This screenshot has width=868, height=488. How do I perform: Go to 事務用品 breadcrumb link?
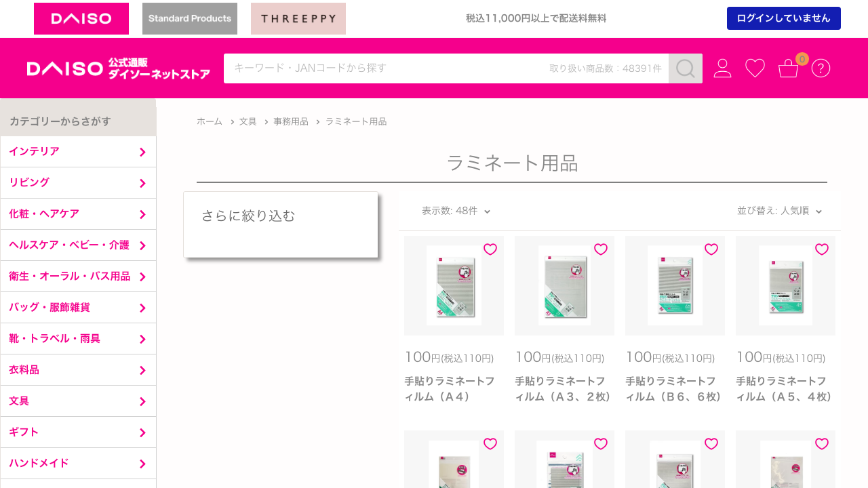coord(291,121)
